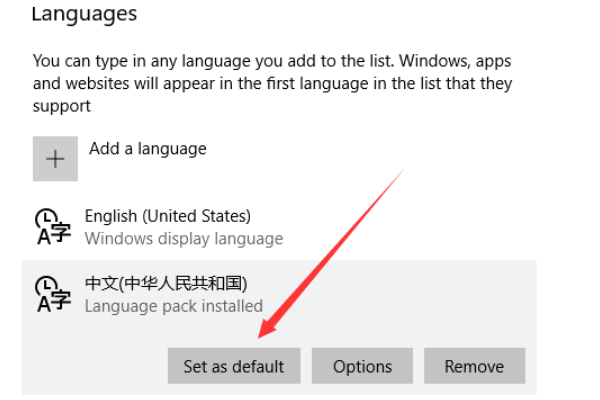Click the 'Windows display language' subtitle
The height and width of the screenshot is (400, 600).
[x=184, y=238]
